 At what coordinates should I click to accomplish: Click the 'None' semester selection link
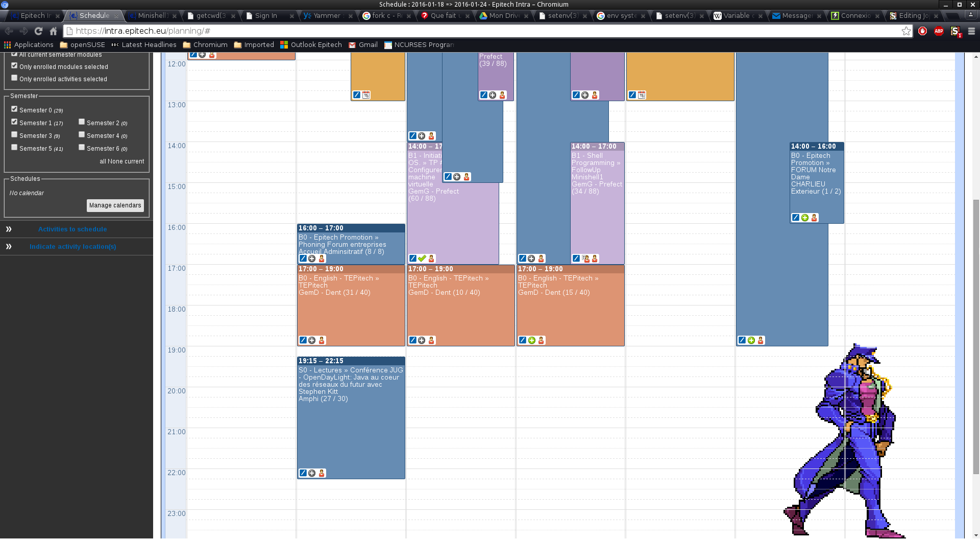115,161
